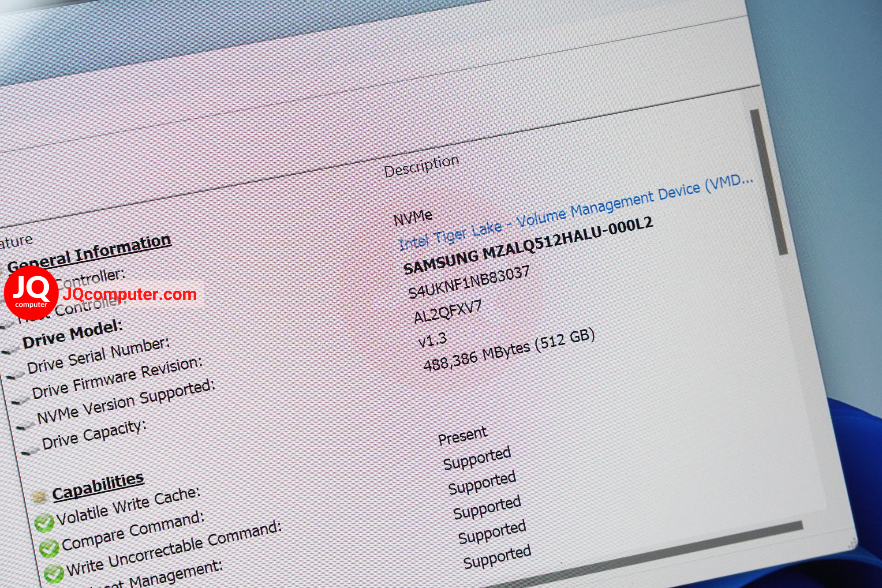Image resolution: width=882 pixels, height=588 pixels.
Task: Click the Supported value for Write Uncorrectable Command
Action: tap(482, 483)
